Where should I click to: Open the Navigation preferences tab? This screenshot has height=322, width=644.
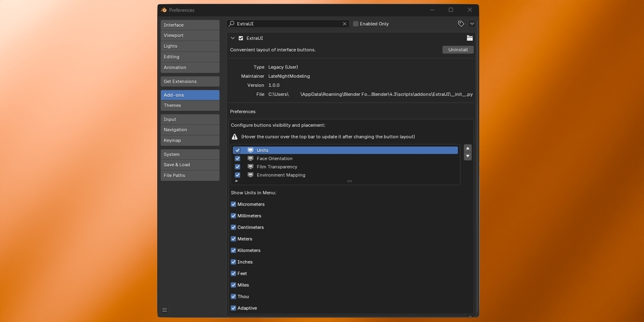click(190, 130)
